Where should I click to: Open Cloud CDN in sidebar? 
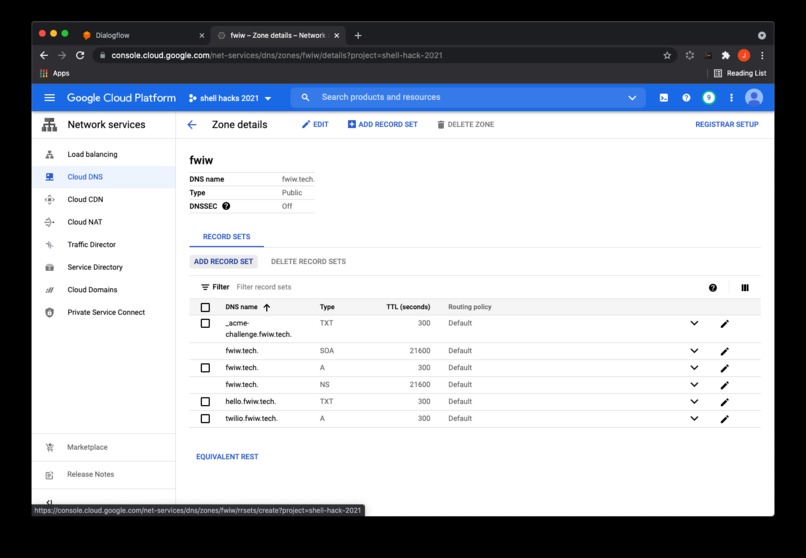click(103, 199)
